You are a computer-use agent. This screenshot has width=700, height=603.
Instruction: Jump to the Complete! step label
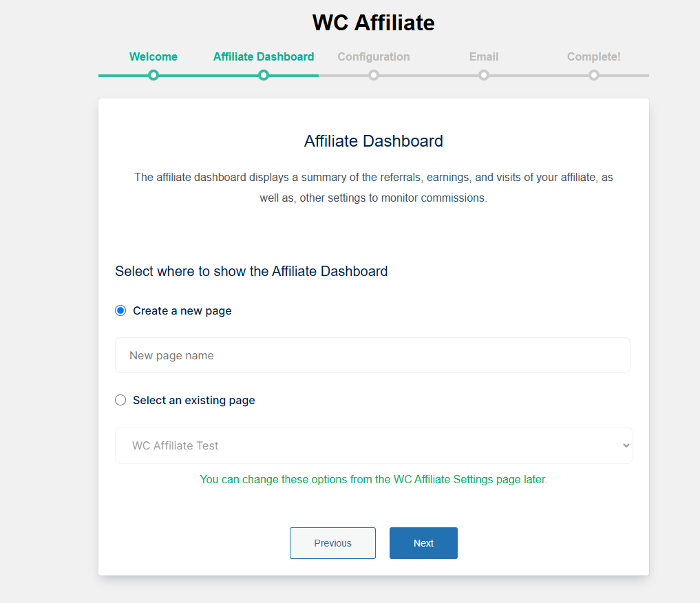(x=594, y=56)
